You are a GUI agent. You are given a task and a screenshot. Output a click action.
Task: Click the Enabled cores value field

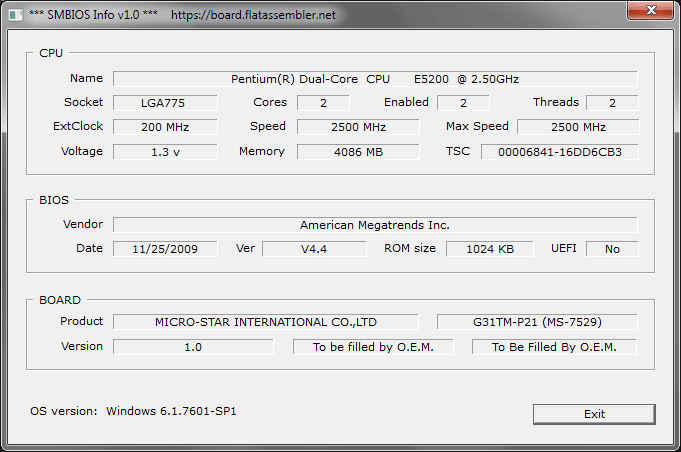tap(463, 103)
